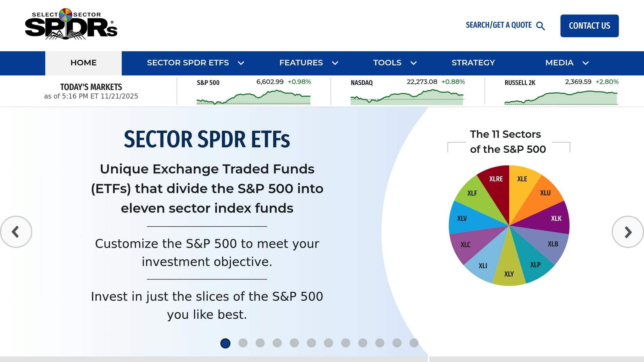Switch to the HOME tab
This screenshot has width=644, height=362.
tap(83, 63)
